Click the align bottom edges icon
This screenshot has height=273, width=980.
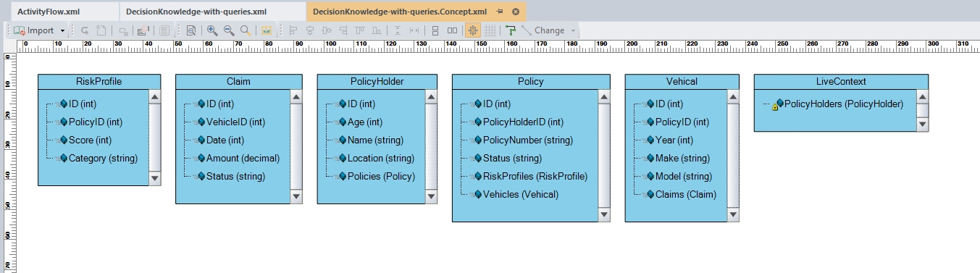[x=377, y=30]
